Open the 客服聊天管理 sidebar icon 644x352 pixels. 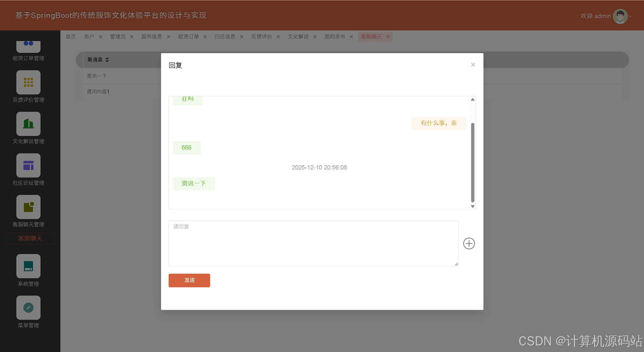[x=28, y=207]
